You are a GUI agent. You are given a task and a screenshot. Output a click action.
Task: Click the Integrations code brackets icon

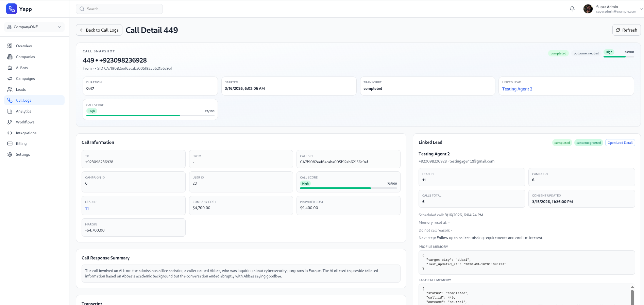10,133
